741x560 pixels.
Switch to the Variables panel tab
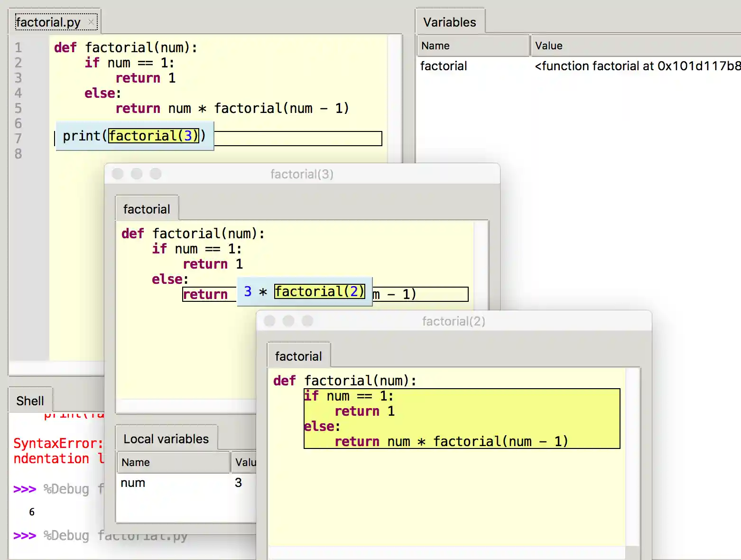click(449, 22)
